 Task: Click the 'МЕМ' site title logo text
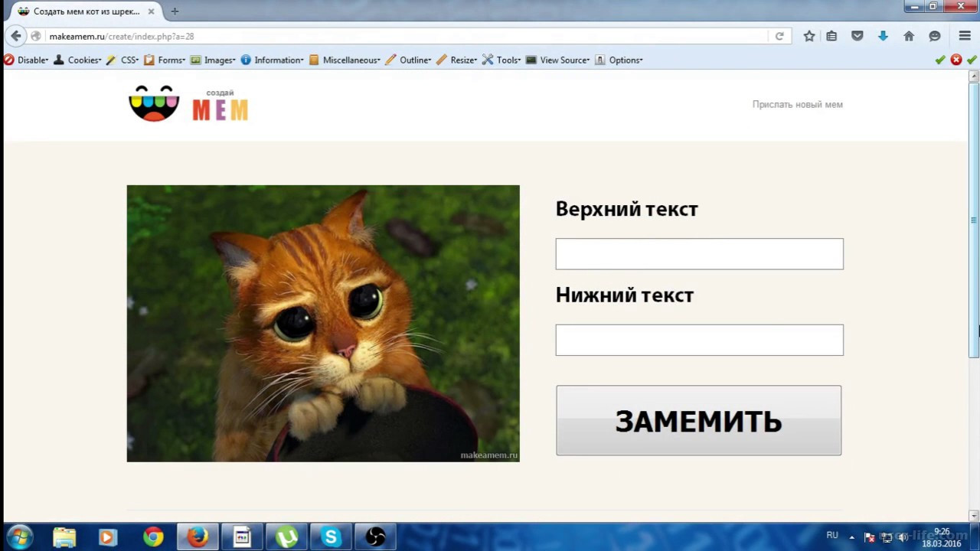220,110
